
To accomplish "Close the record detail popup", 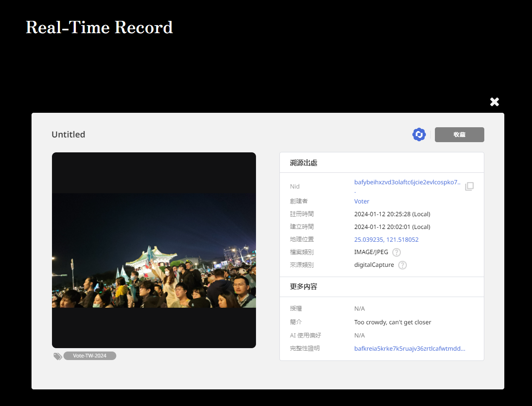I will pos(494,102).
